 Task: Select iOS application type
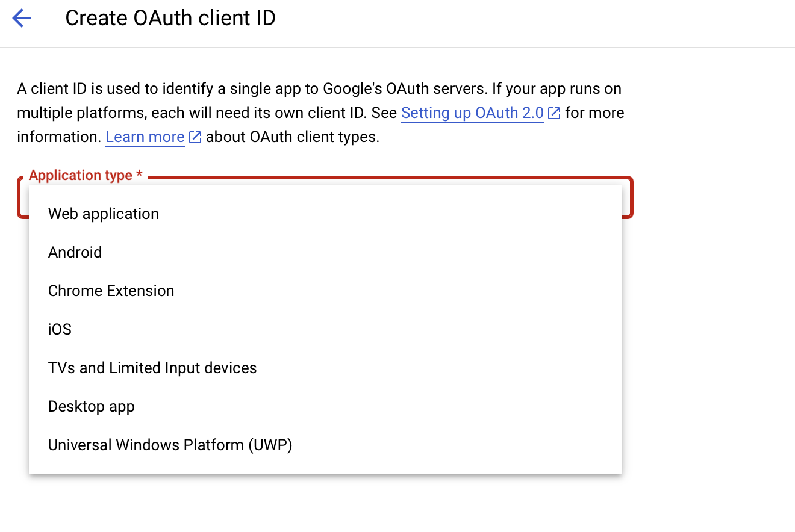coord(325,329)
